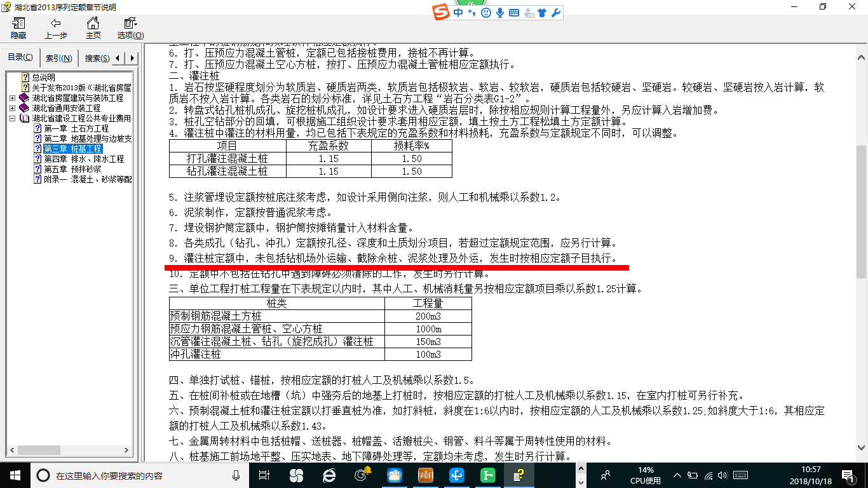The width and height of the screenshot is (868, 488).
Task: Toggle Chinese/English mode (中) in IME bar
Action: [x=458, y=13]
